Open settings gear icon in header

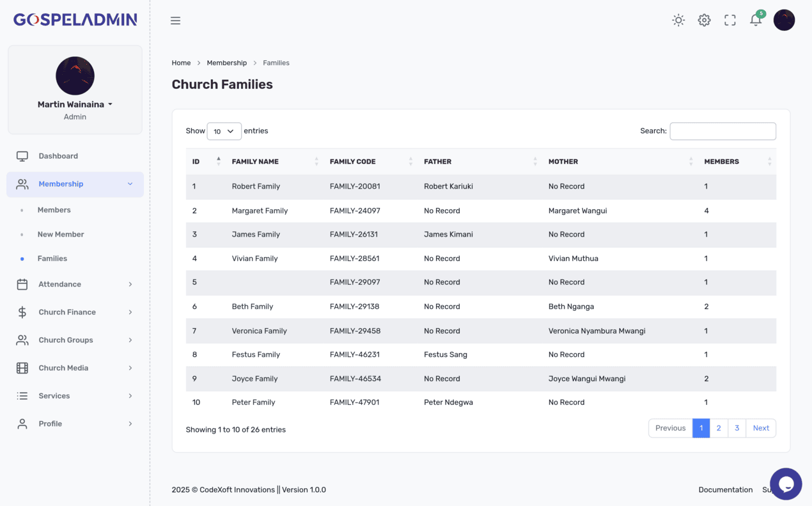704,20
